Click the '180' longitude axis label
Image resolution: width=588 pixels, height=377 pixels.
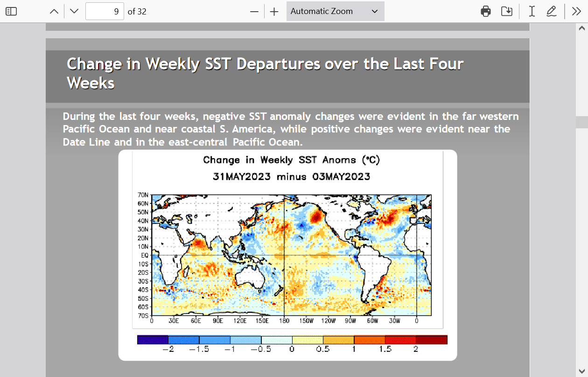pyautogui.click(x=284, y=321)
